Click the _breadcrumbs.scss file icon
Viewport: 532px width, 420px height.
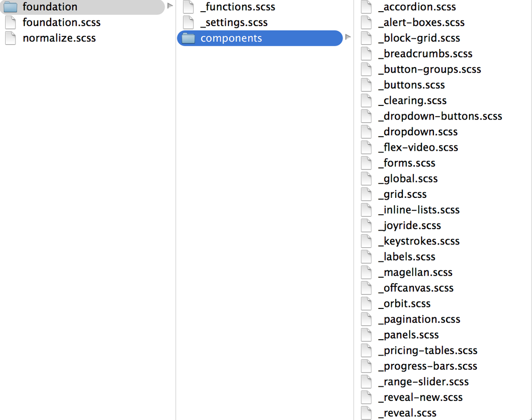click(366, 54)
